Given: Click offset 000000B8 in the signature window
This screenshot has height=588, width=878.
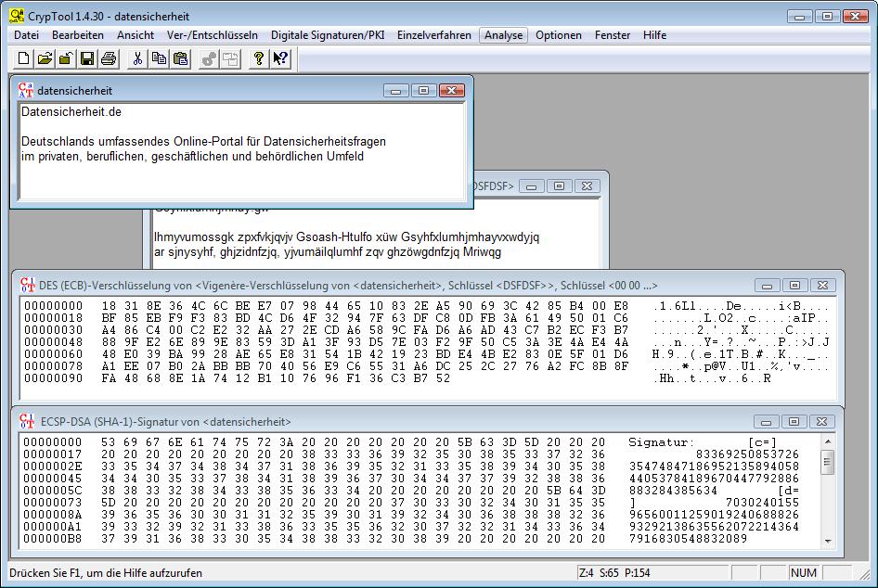Looking at the screenshot, I should (x=53, y=539).
